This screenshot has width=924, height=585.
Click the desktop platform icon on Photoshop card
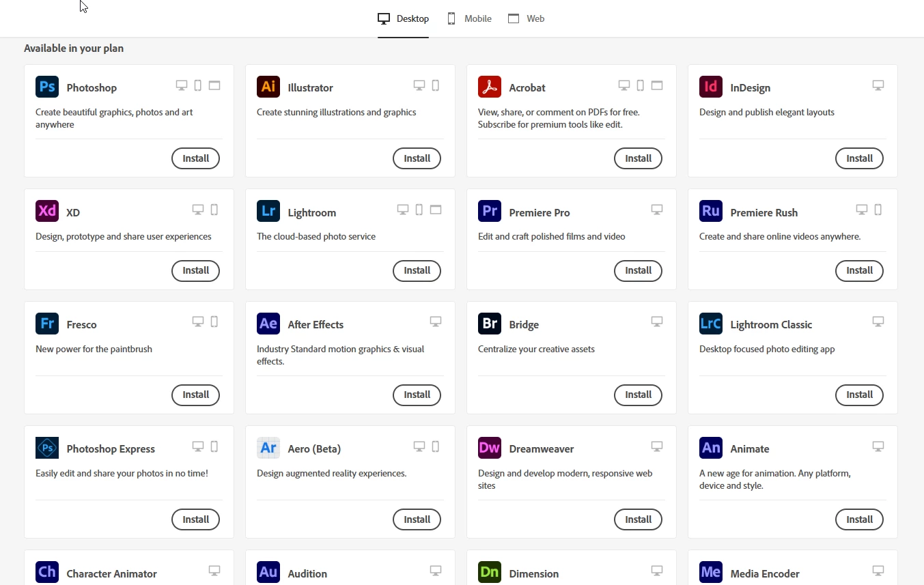(182, 85)
